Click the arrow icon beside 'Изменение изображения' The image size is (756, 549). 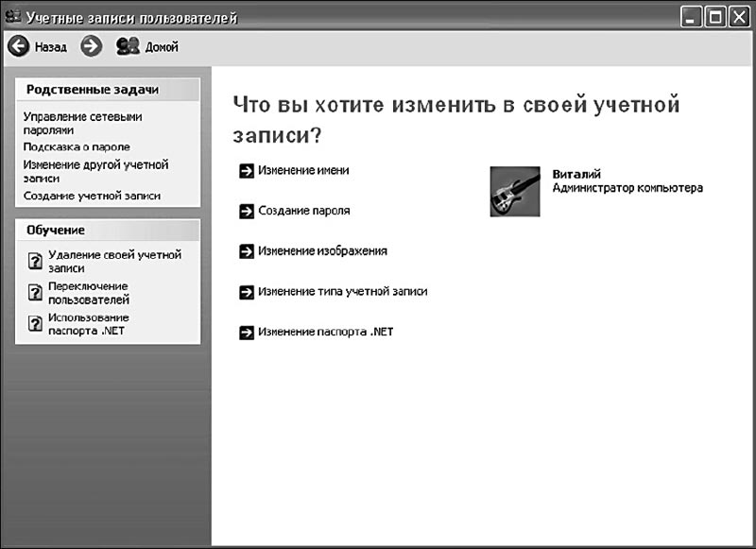coord(247,251)
